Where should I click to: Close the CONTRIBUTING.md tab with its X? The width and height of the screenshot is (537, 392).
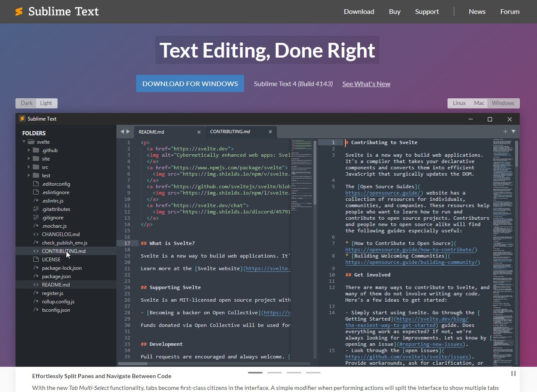[x=271, y=132]
